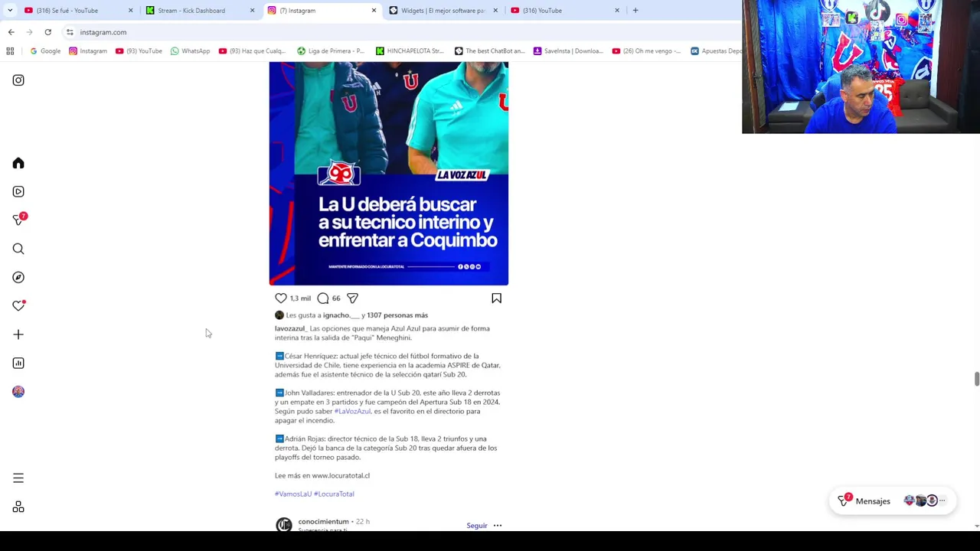Open the SaveInsta bookmark
This screenshot has height=551, width=980.
pyautogui.click(x=568, y=51)
